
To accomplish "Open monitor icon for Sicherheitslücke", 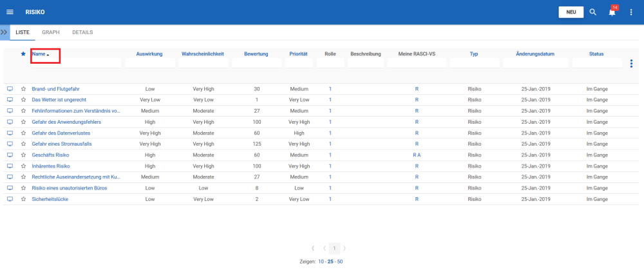I will click(x=10, y=199).
